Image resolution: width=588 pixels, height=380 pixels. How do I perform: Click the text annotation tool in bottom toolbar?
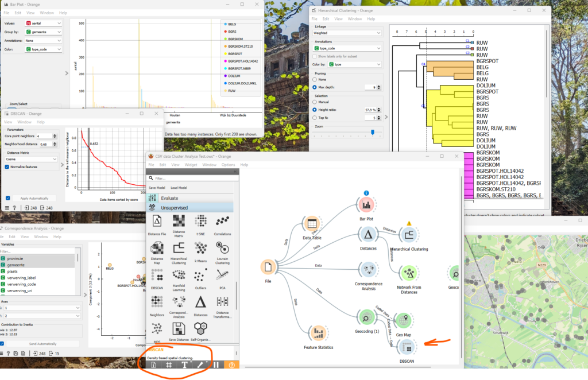(184, 365)
